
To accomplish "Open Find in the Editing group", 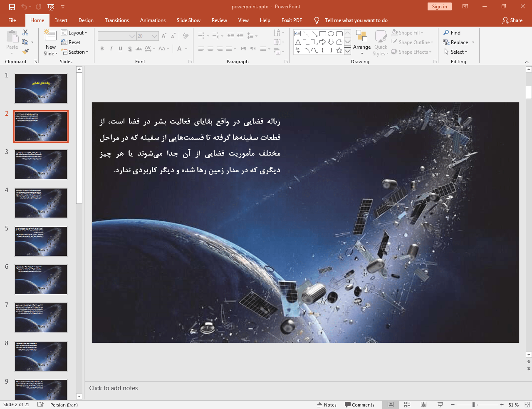I will tap(452, 33).
